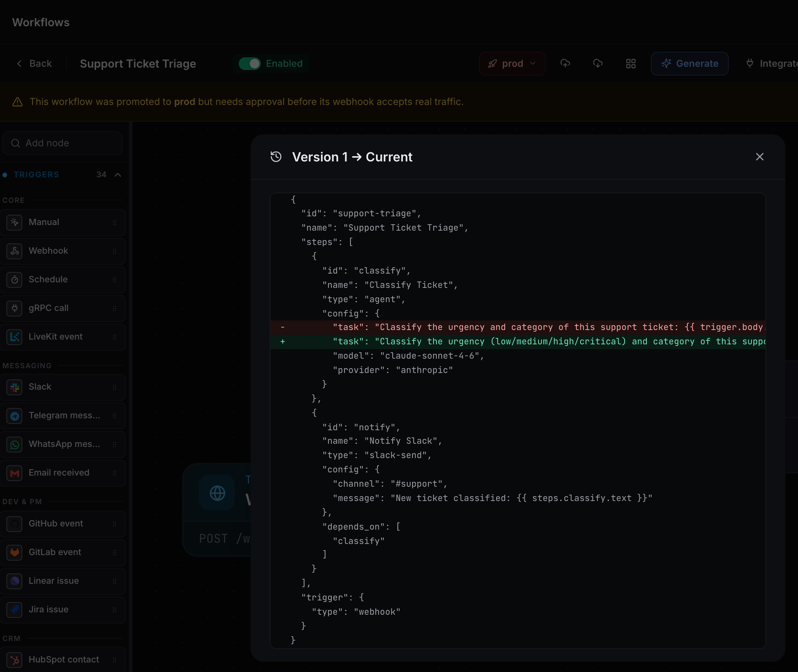This screenshot has width=798, height=672.
Task: Click the Workflows header title
Action: pyautogui.click(x=41, y=23)
